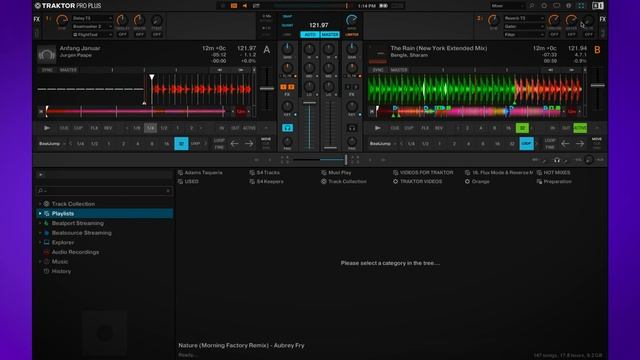This screenshot has height=360, width=640.
Task: Toggle the loop ACTIVE button on Deck B
Action: (x=580, y=128)
